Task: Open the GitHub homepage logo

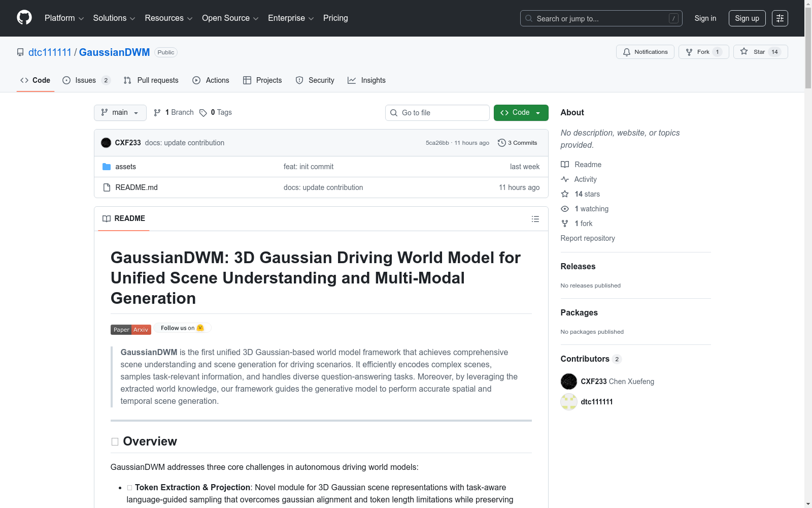Action: click(x=24, y=18)
